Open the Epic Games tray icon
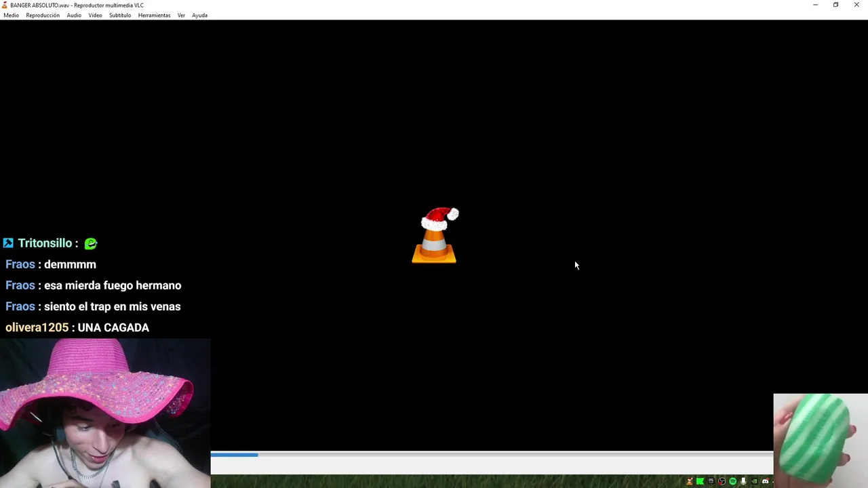868x488 pixels. pyautogui.click(x=711, y=481)
